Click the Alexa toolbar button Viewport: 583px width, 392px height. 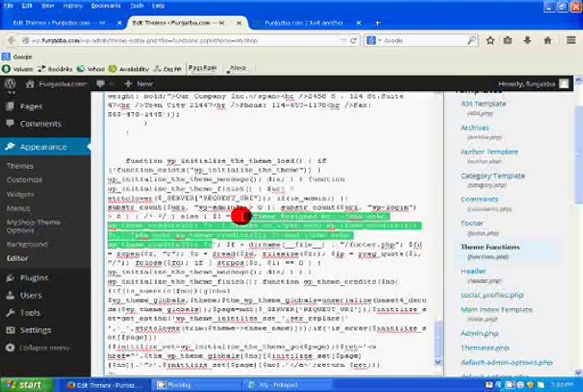point(238,68)
